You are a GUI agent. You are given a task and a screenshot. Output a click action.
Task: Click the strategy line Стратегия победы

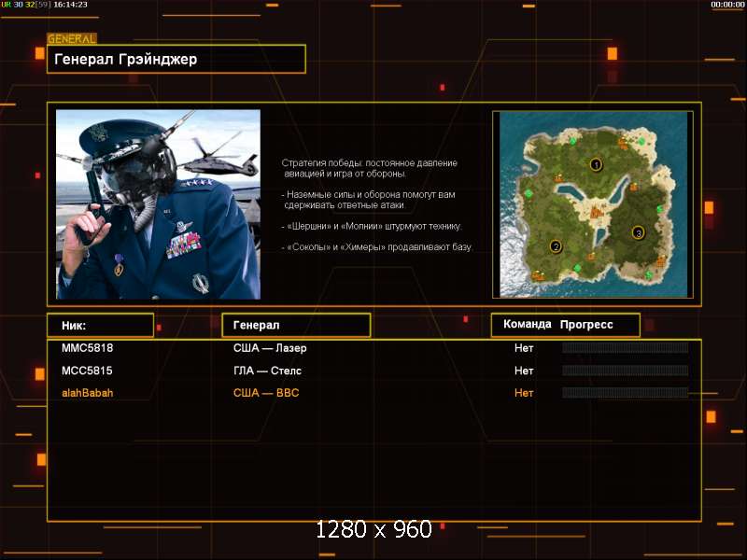(x=369, y=168)
